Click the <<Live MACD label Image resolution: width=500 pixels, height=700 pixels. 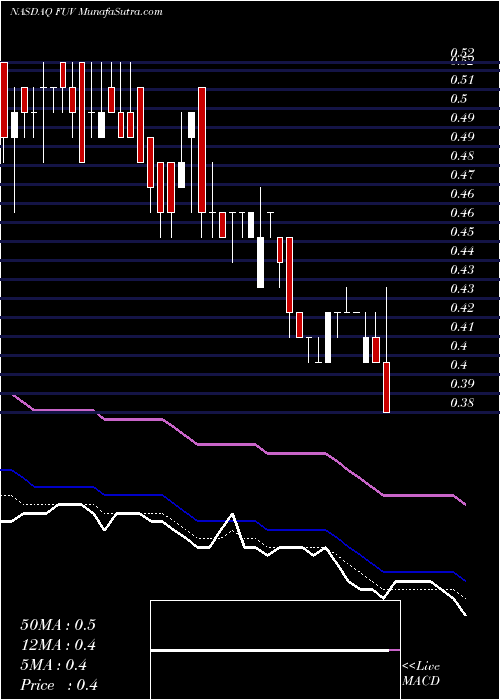(x=421, y=674)
